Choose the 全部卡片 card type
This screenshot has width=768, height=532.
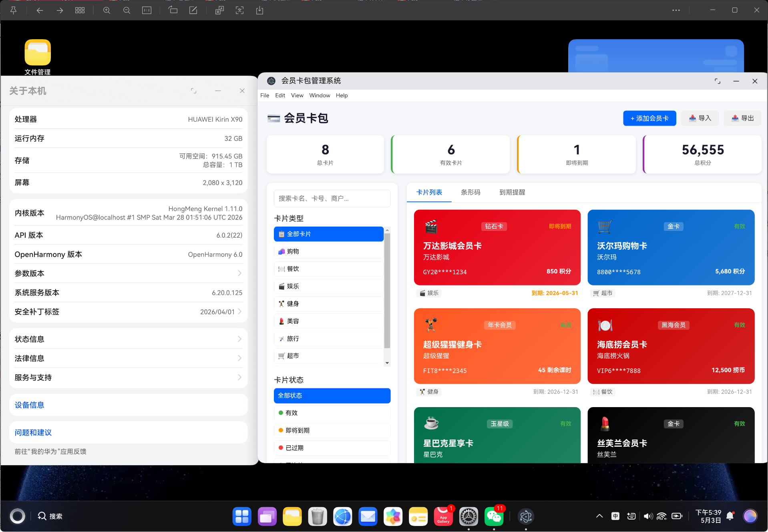tap(328, 234)
